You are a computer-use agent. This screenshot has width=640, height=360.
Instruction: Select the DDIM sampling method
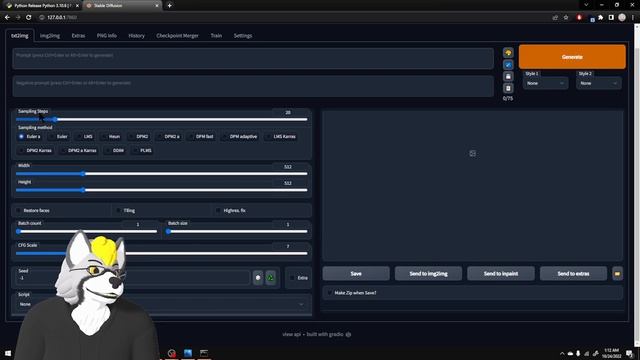[114, 151]
